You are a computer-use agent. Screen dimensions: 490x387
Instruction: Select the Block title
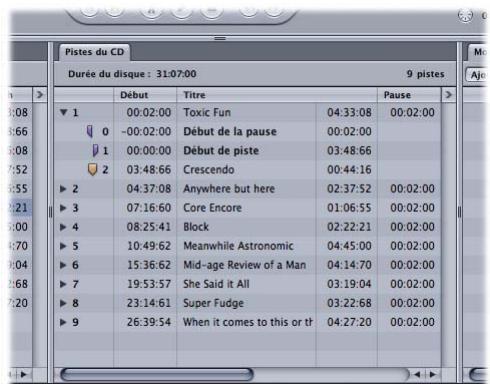[196, 227]
